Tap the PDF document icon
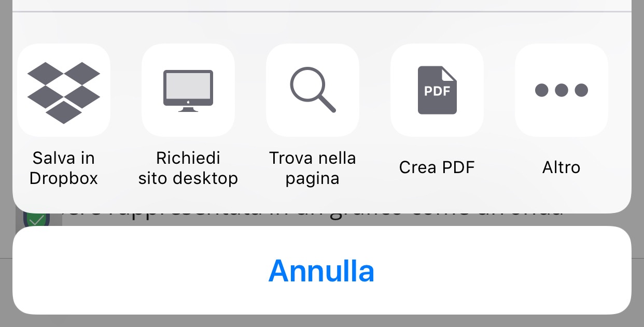The height and width of the screenshot is (327, 644). tap(437, 90)
